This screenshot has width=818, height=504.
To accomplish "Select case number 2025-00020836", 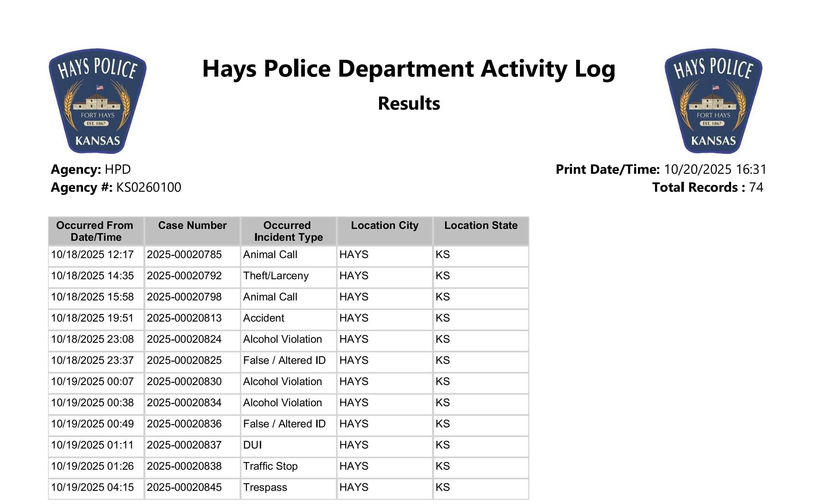I will tap(184, 424).
